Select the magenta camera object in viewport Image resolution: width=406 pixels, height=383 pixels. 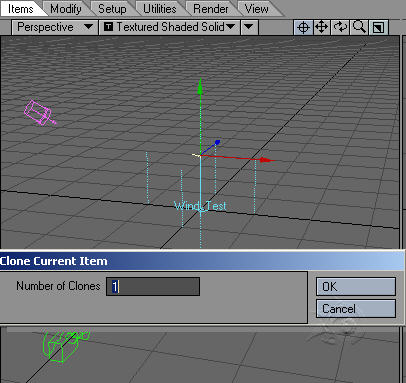pyautogui.click(x=40, y=113)
